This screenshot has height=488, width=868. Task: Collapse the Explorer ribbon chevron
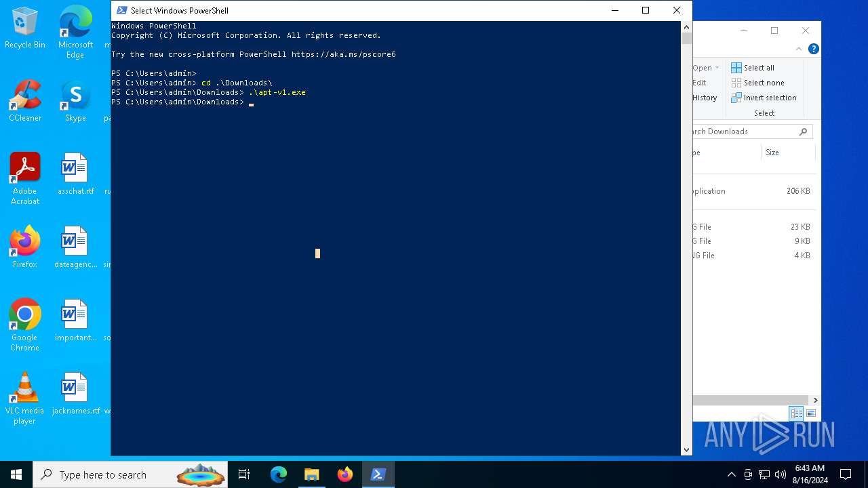[799, 49]
